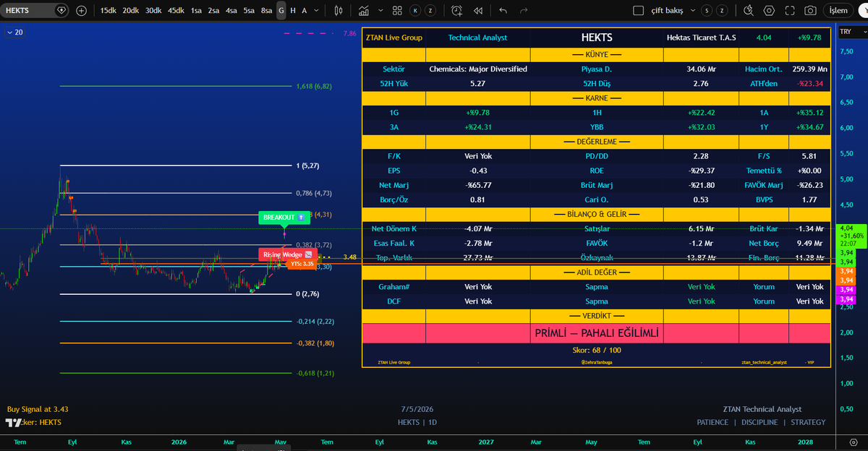Switch to the 15dk timeframe
Image resolution: width=868 pixels, height=451 pixels.
108,11
